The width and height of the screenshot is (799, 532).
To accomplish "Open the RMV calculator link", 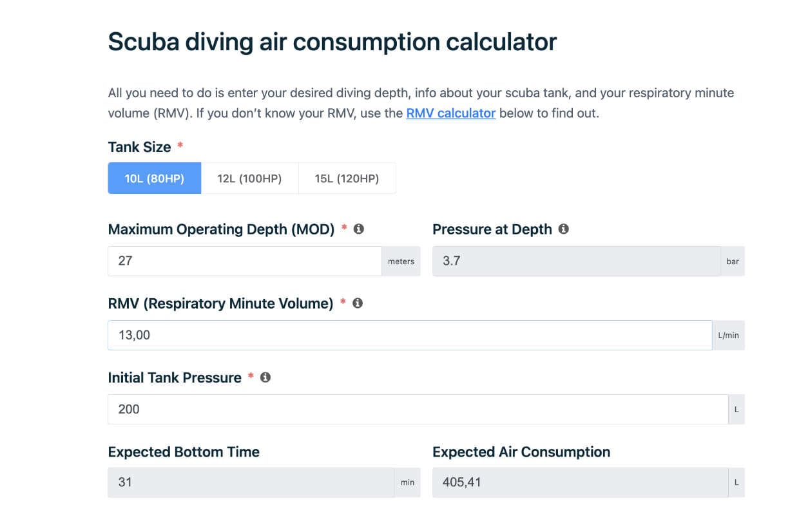I will click(450, 113).
